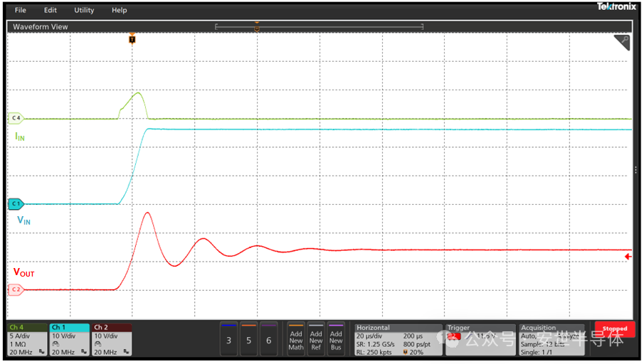The image size is (644, 364).
Task: Open the Ch 2 channel badge settings
Action: pyautogui.click(x=112, y=339)
